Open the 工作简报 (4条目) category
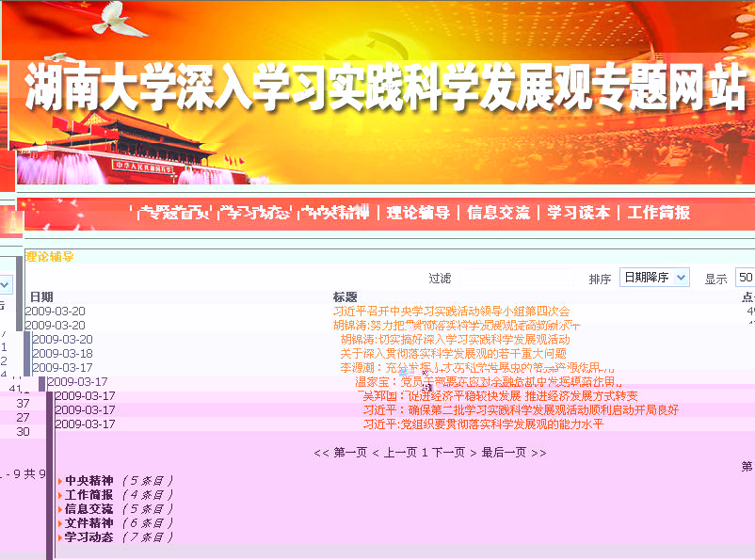755x560 pixels. pyautogui.click(x=89, y=494)
